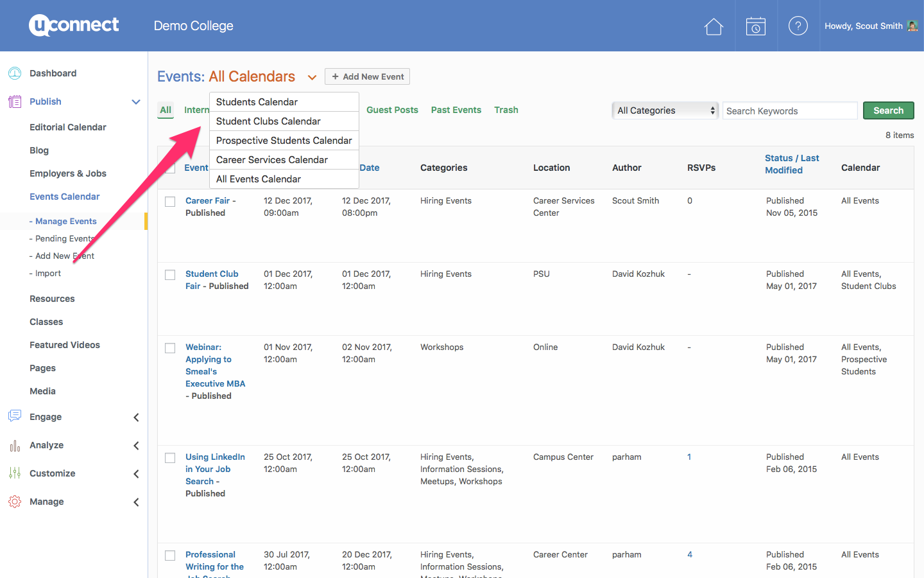Click the Analyze bar chart icon
924x578 pixels.
pos(15,445)
